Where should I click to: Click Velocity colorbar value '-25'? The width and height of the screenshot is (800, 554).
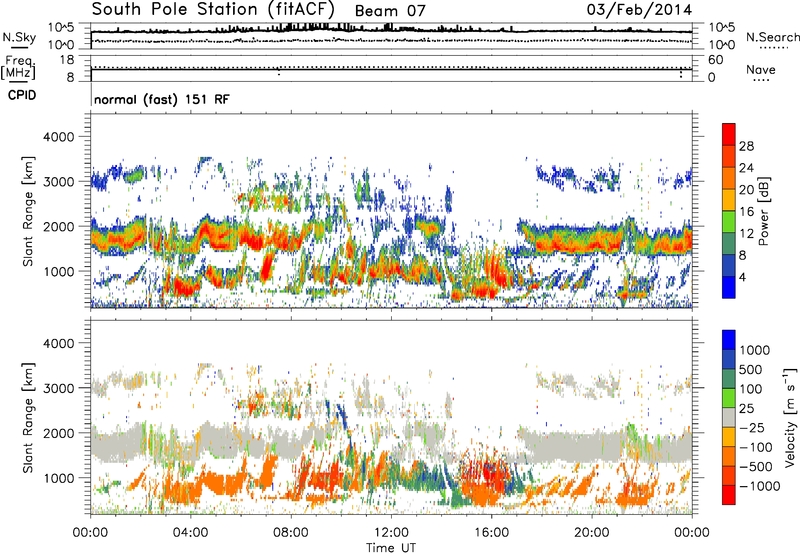click(752, 428)
